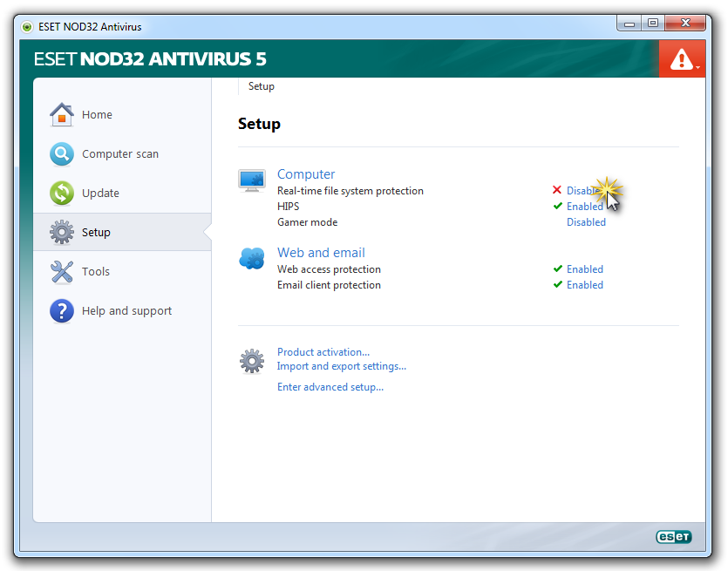Screen dimensions: 728x571
Task: Click the HIPS label
Action: click(288, 206)
